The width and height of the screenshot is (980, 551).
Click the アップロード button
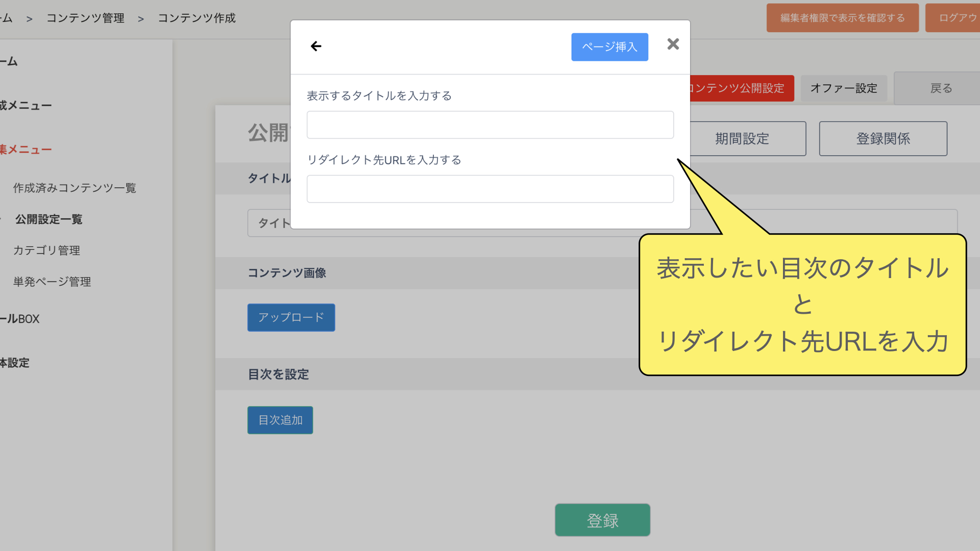(291, 317)
